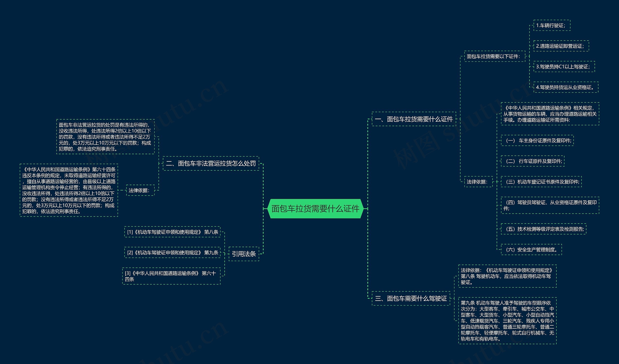Click node 3.驾驶员持C1以上驾驶证
Image resolution: width=619 pixels, height=364 pixels.
[564, 66]
